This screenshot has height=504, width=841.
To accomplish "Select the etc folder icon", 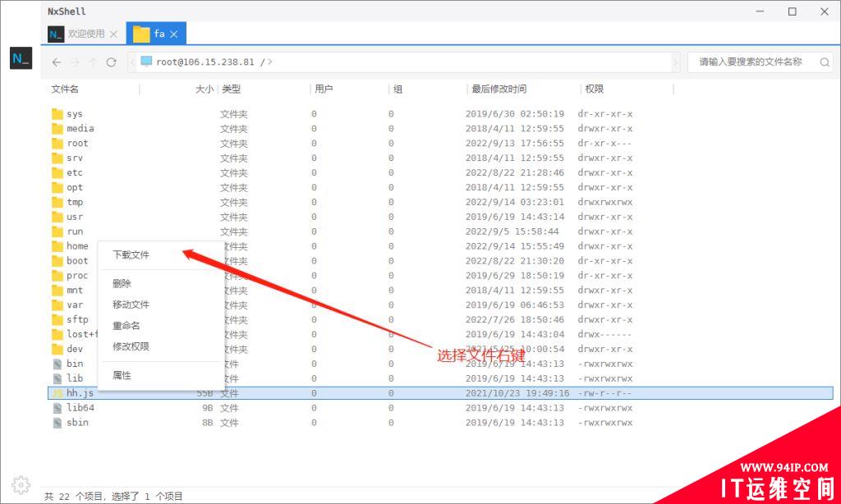I will [57, 172].
